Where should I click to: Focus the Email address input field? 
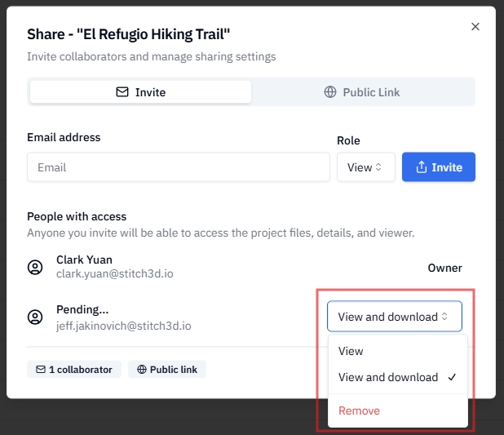coord(179,167)
